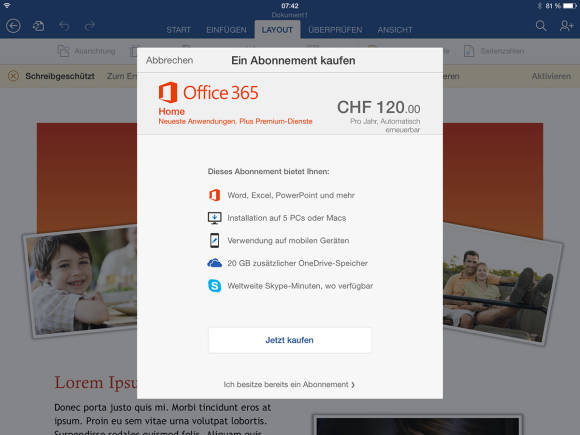The image size is (580, 435).
Task: Tap 'Pro Jahr, Automatisch erneuerbar' text
Action: [x=385, y=125]
